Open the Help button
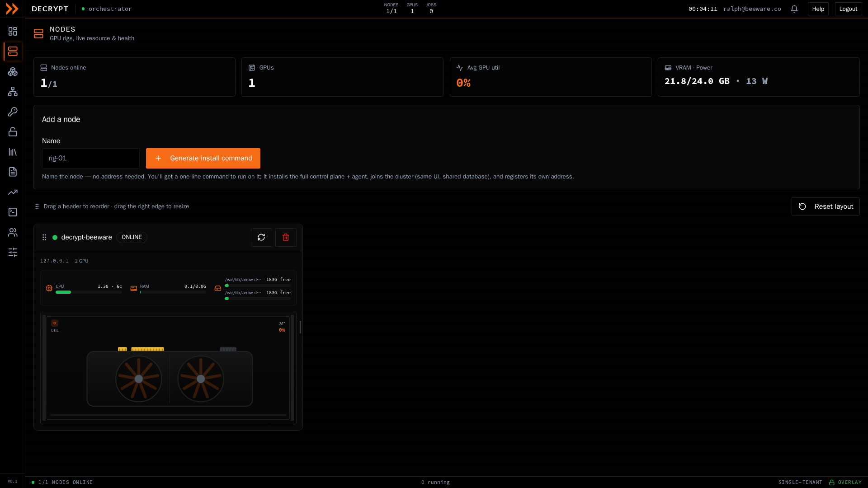 818,9
